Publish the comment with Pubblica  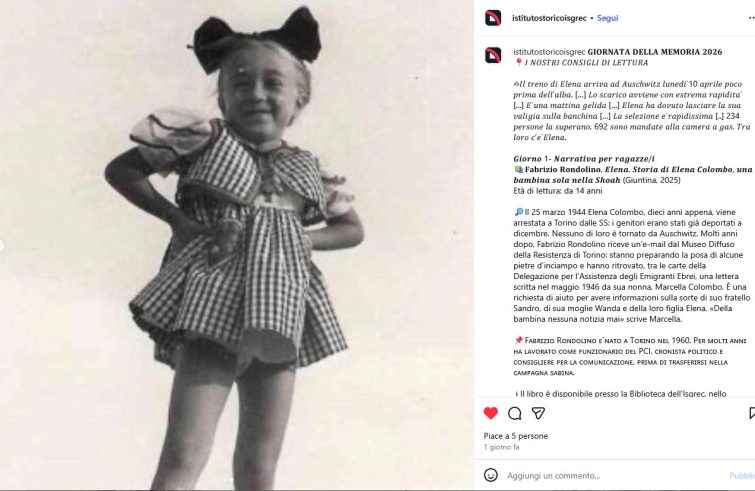click(742, 476)
